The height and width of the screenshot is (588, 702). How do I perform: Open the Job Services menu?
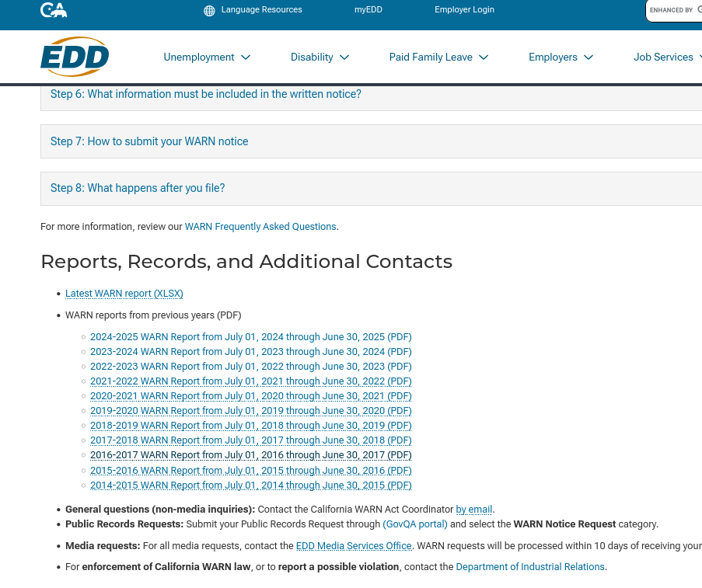[x=665, y=57]
